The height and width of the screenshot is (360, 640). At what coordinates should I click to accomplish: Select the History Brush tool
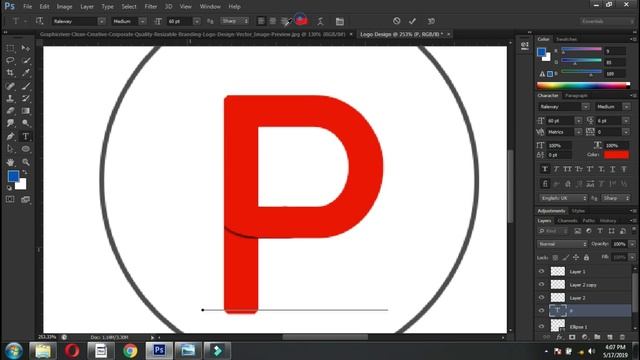point(26,98)
